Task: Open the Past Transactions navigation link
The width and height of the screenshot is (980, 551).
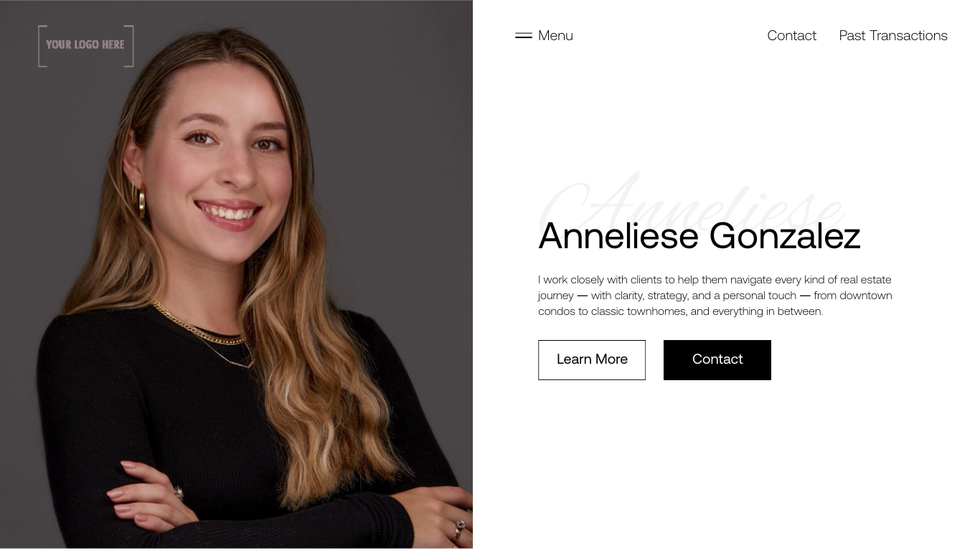Action: (x=893, y=35)
